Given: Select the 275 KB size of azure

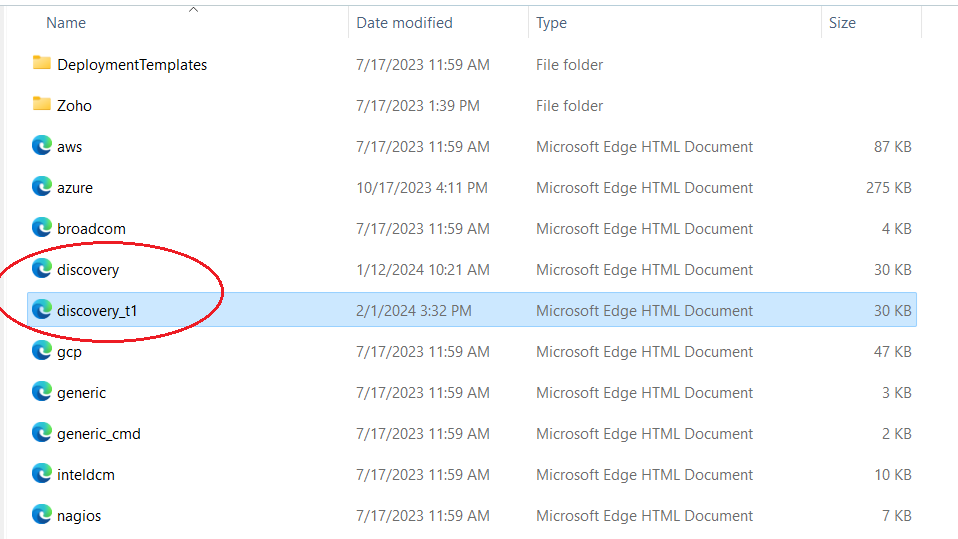Looking at the screenshot, I should coord(888,188).
